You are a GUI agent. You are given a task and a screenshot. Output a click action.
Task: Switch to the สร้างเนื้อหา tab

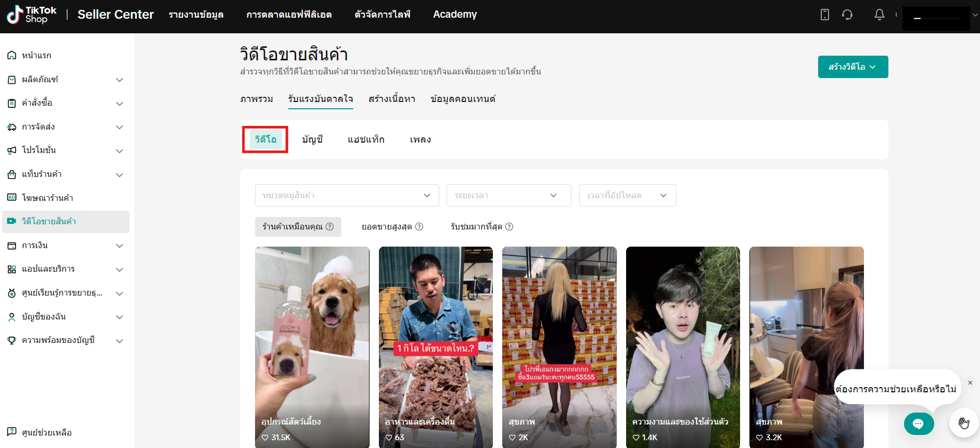click(x=392, y=99)
